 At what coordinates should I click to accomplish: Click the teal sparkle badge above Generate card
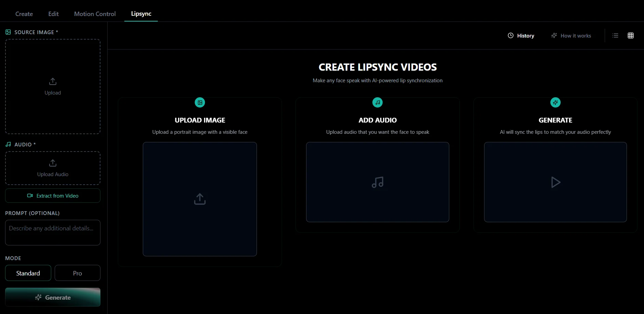(556, 102)
